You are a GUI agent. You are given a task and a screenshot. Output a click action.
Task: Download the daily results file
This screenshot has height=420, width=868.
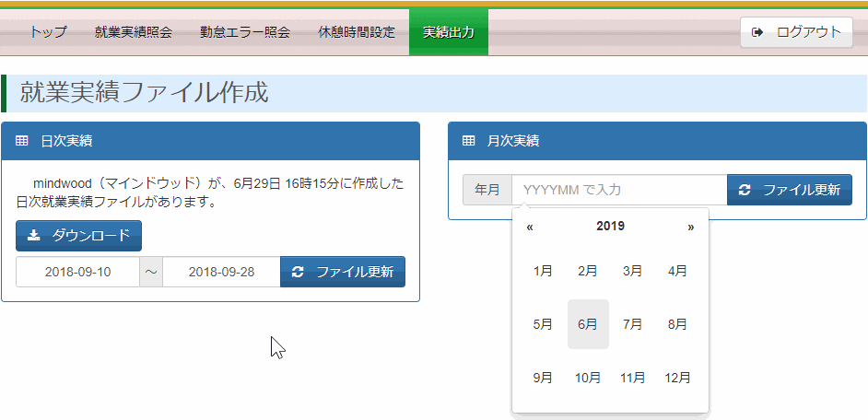click(x=78, y=236)
